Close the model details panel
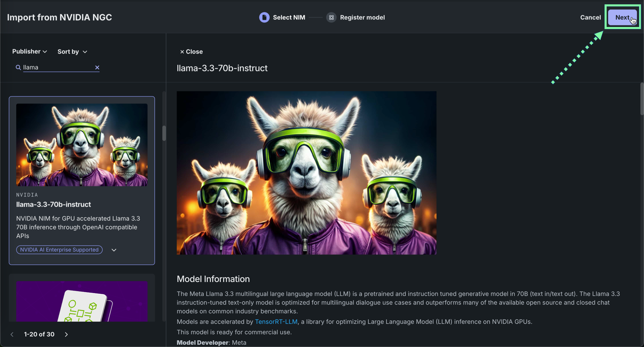The height and width of the screenshot is (347, 644). [191, 52]
